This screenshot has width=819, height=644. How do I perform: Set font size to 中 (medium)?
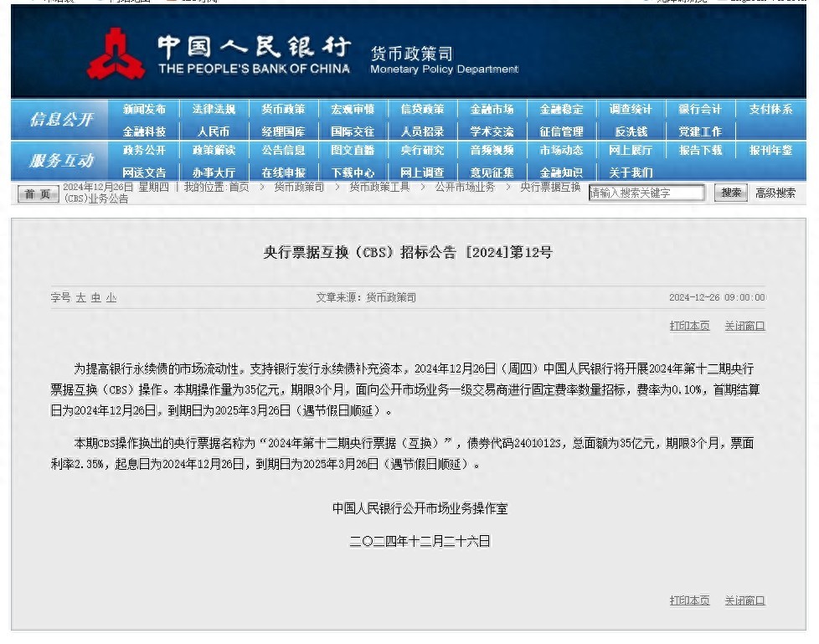96,298
